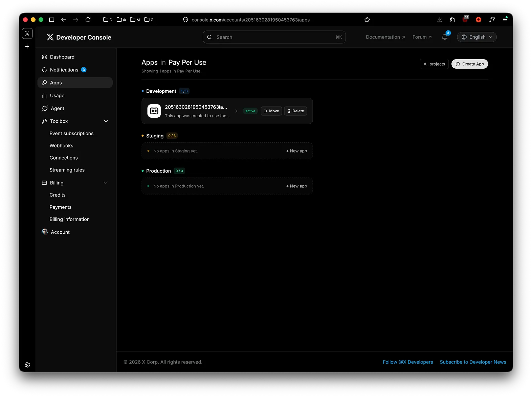
Task: Click Development 1/3 count badge
Action: click(184, 91)
